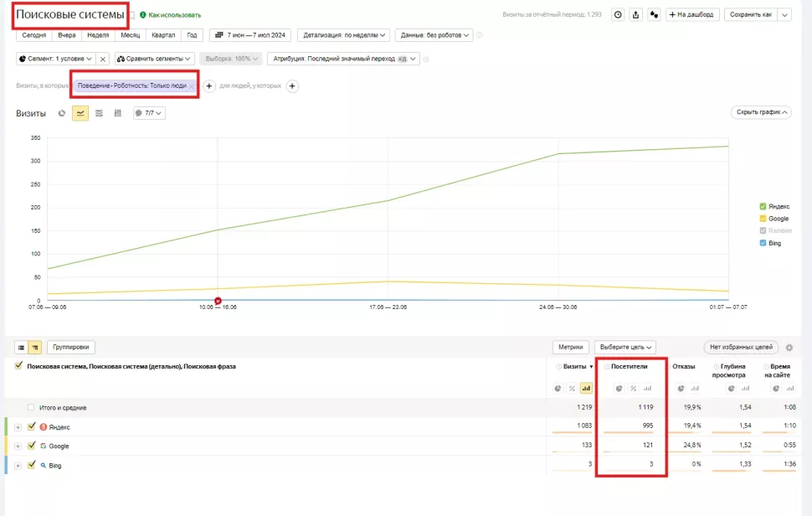The image size is (812, 516).
Task: Uncheck the Яндекс row checkbox
Action: pyautogui.click(x=32, y=426)
